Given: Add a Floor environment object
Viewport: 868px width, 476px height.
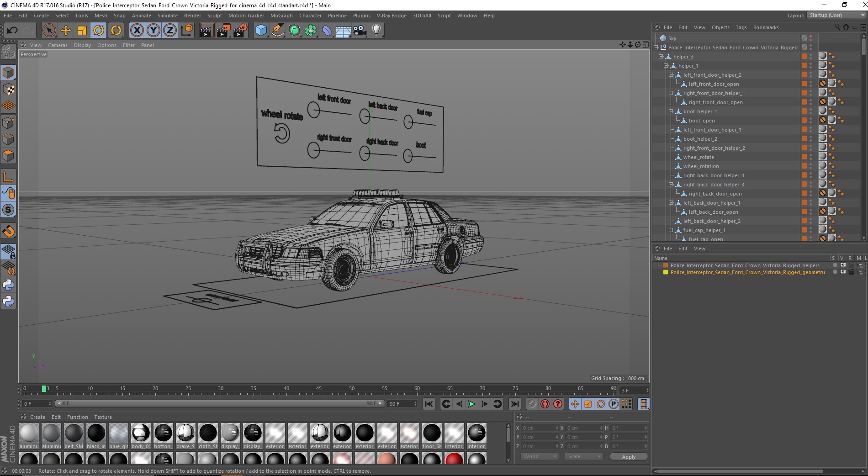Looking at the screenshot, I should (343, 30).
